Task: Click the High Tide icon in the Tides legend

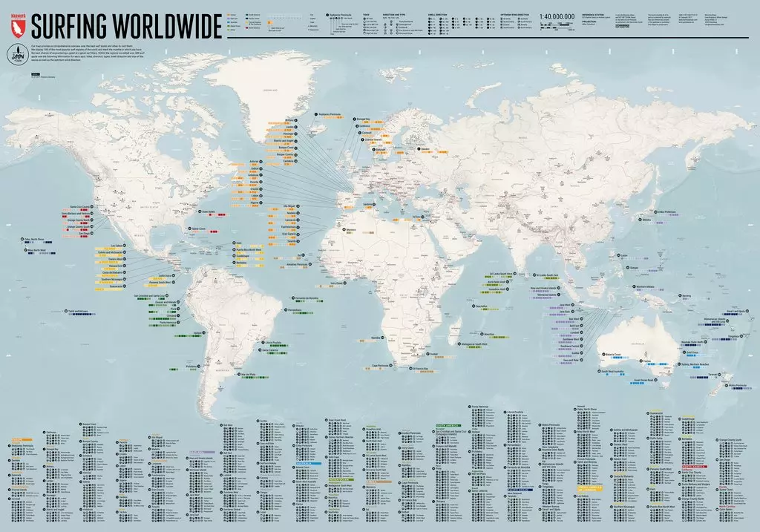Action: click(364, 33)
